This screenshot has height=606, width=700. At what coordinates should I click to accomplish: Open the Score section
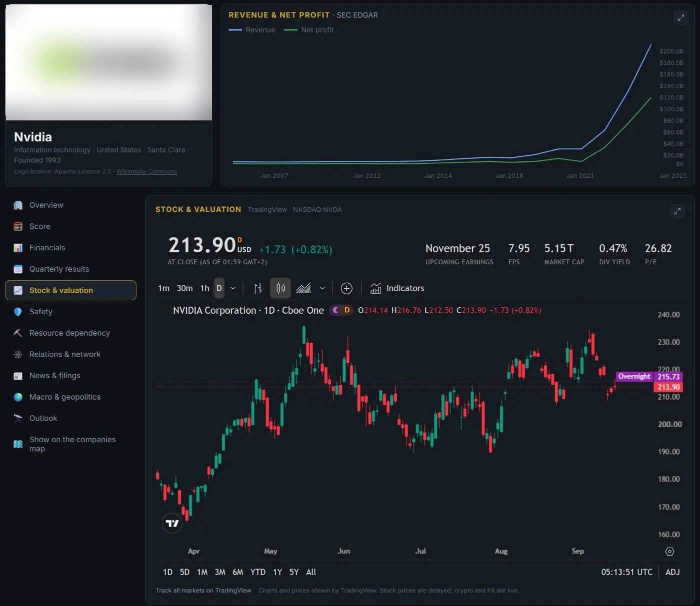click(70, 226)
